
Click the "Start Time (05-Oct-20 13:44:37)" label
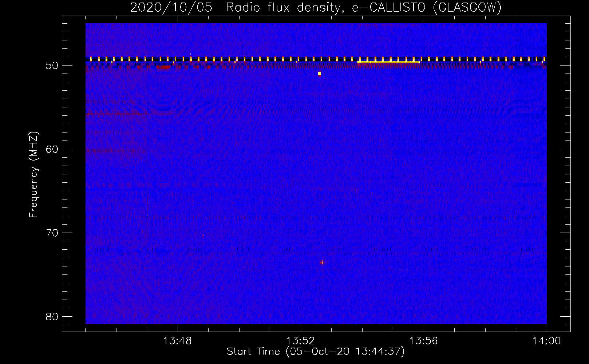316,352
